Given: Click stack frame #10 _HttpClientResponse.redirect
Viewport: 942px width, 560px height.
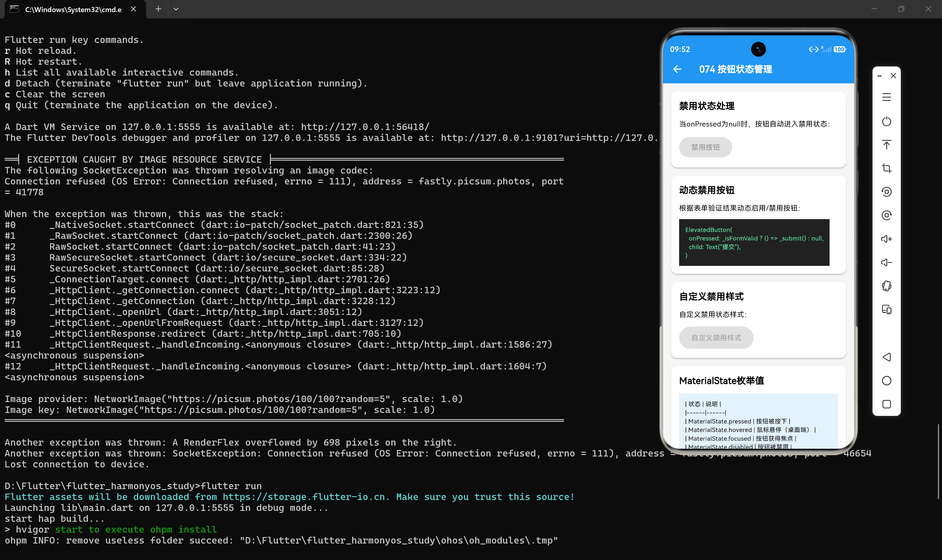Looking at the screenshot, I should pyautogui.click(x=203, y=334).
